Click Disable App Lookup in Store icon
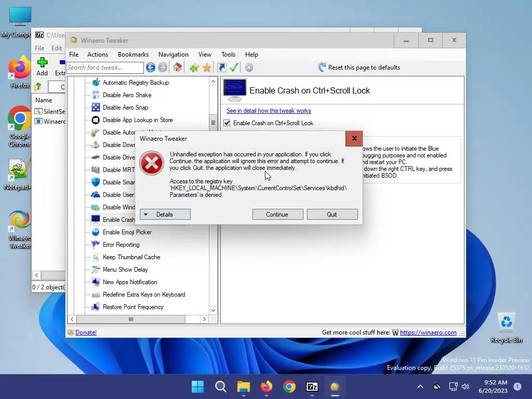 (96, 120)
